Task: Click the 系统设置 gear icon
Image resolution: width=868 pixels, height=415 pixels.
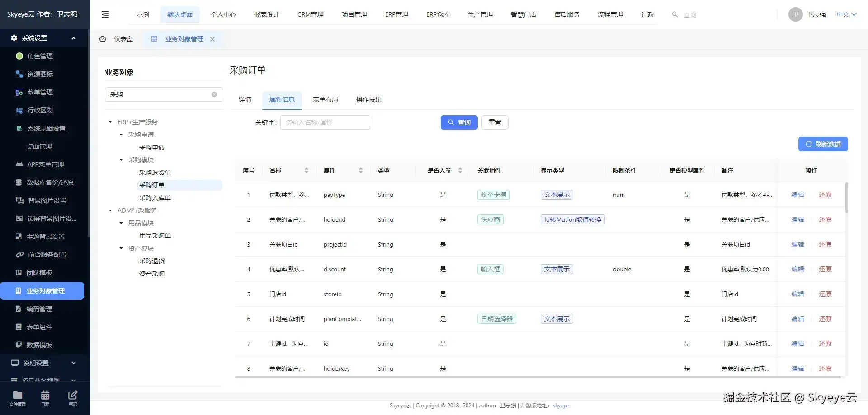Action: (x=14, y=38)
